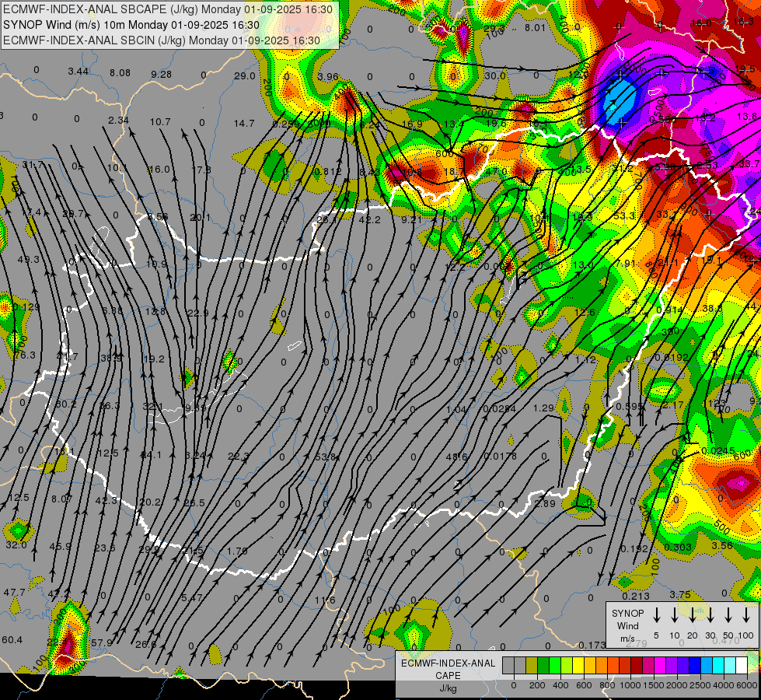Select the purple swatch left of the 2000 tick
Viewport: 761px width, 700px height.
tap(671, 665)
